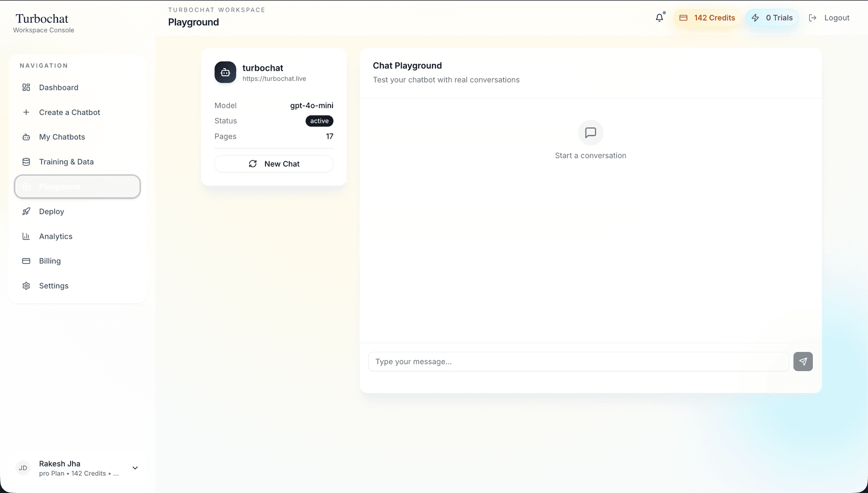Click the pro Plan credits subtitle text
The height and width of the screenshot is (493, 868).
coord(79,473)
